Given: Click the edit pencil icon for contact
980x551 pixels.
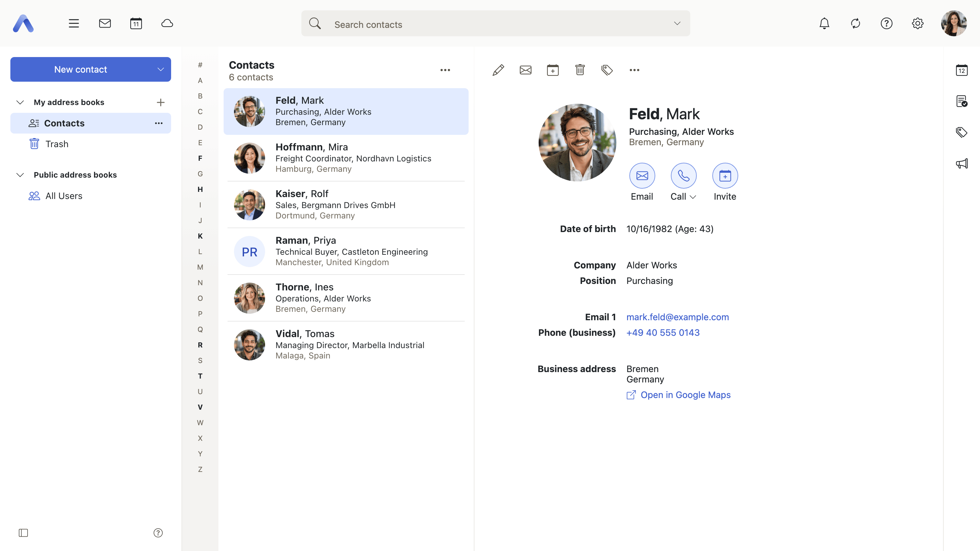Looking at the screenshot, I should pyautogui.click(x=498, y=70).
